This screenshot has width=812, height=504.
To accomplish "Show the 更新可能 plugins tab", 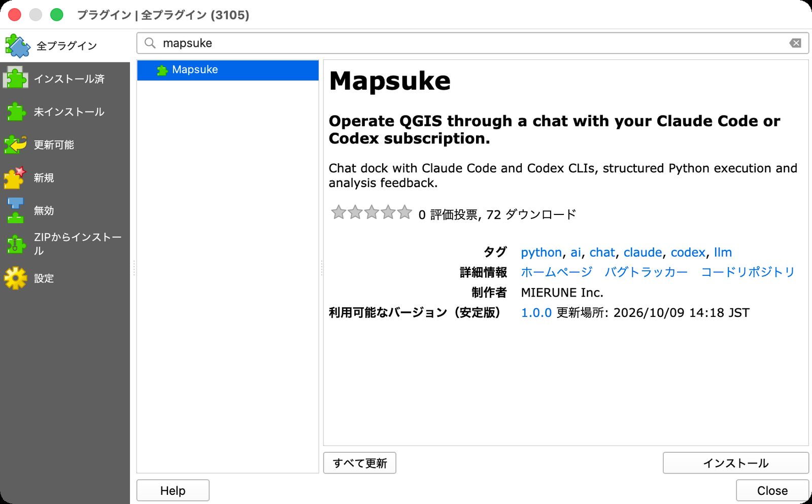I will [65, 145].
